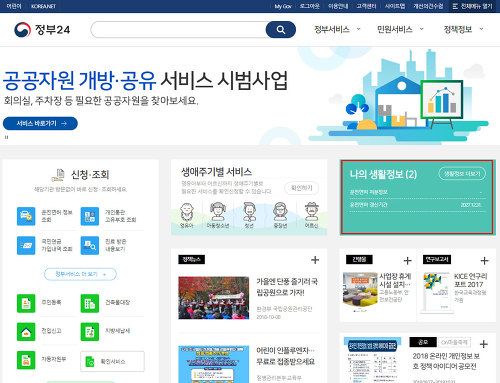Screen dimensions: 500x383
Task: Expand 정부서비스 더 보기 button
Action: (80, 274)
